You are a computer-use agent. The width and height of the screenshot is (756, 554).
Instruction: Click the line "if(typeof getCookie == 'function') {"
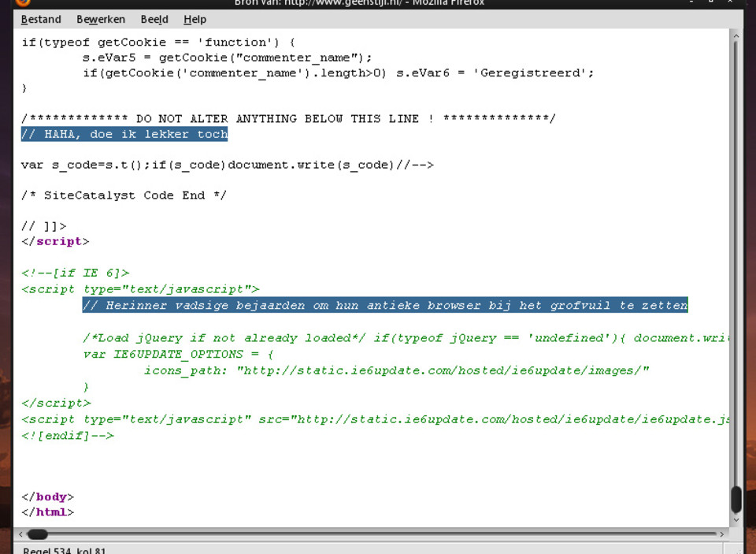pyautogui.click(x=158, y=43)
